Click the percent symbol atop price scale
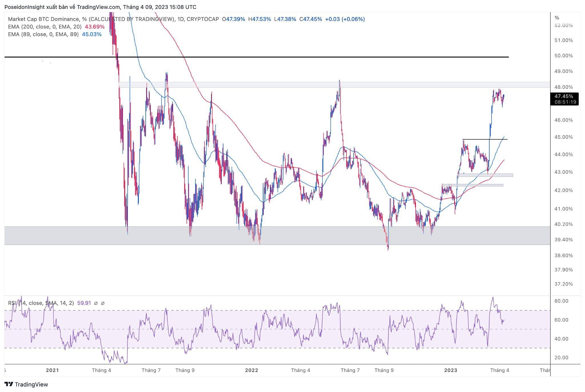 point(557,18)
